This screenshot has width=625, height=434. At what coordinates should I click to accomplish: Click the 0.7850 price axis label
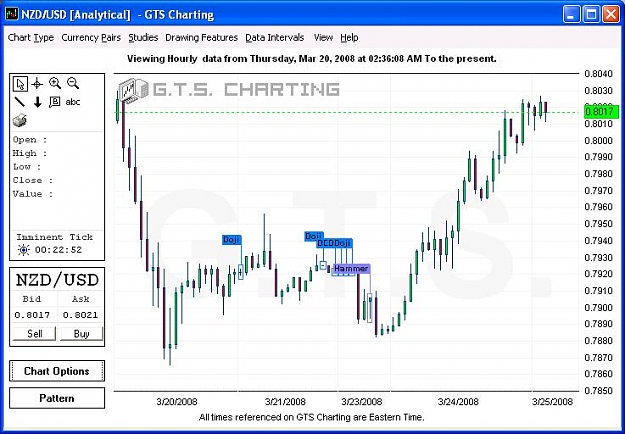pyautogui.click(x=598, y=391)
